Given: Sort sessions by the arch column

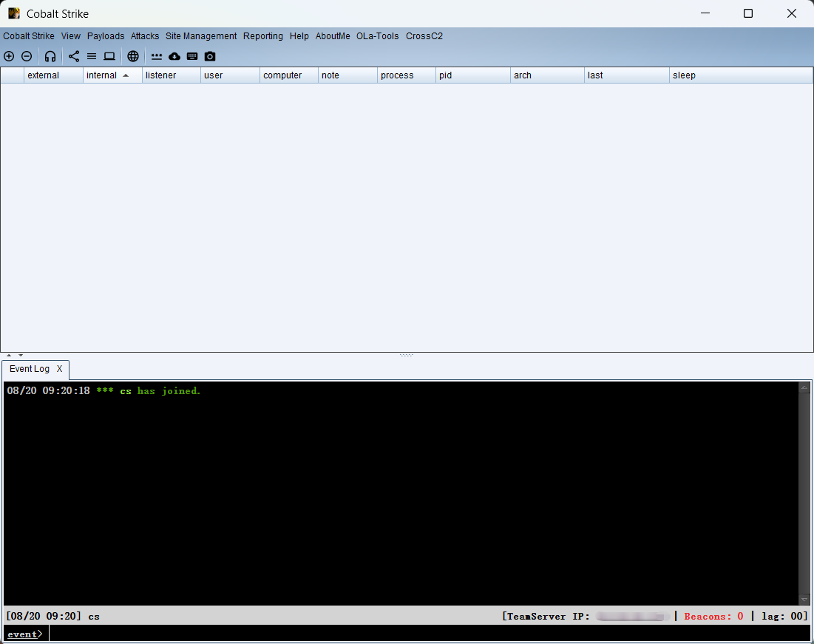Looking at the screenshot, I should coord(547,75).
